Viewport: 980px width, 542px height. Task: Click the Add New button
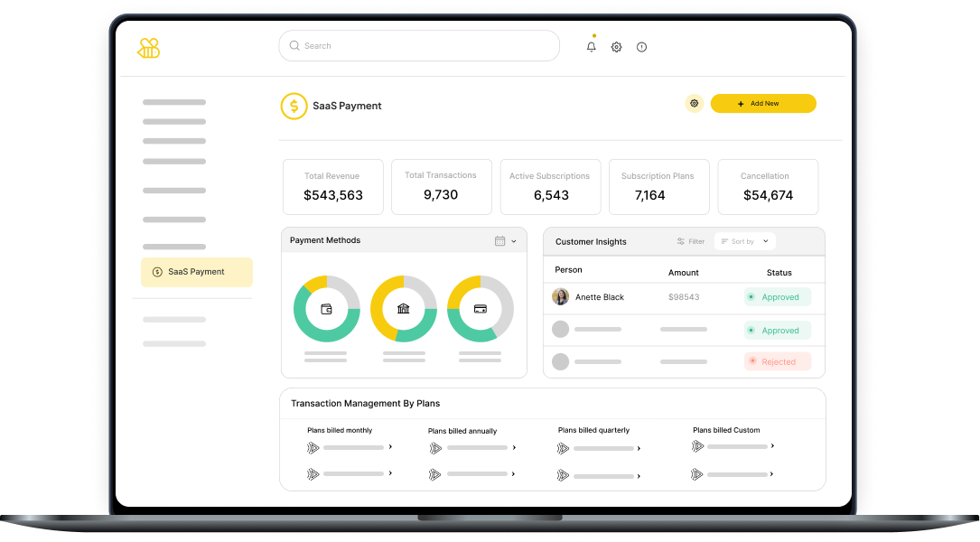[x=763, y=104]
